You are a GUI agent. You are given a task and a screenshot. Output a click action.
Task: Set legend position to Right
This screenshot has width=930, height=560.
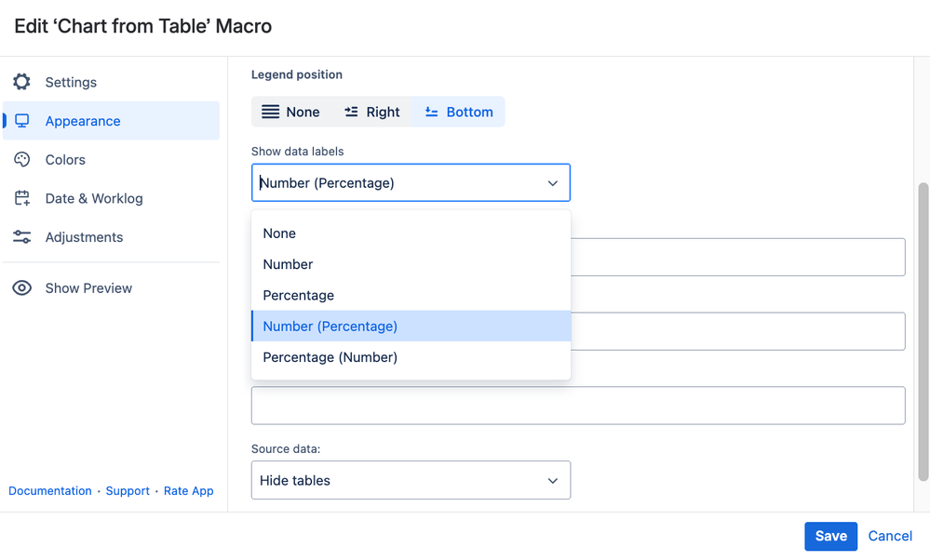click(x=371, y=112)
